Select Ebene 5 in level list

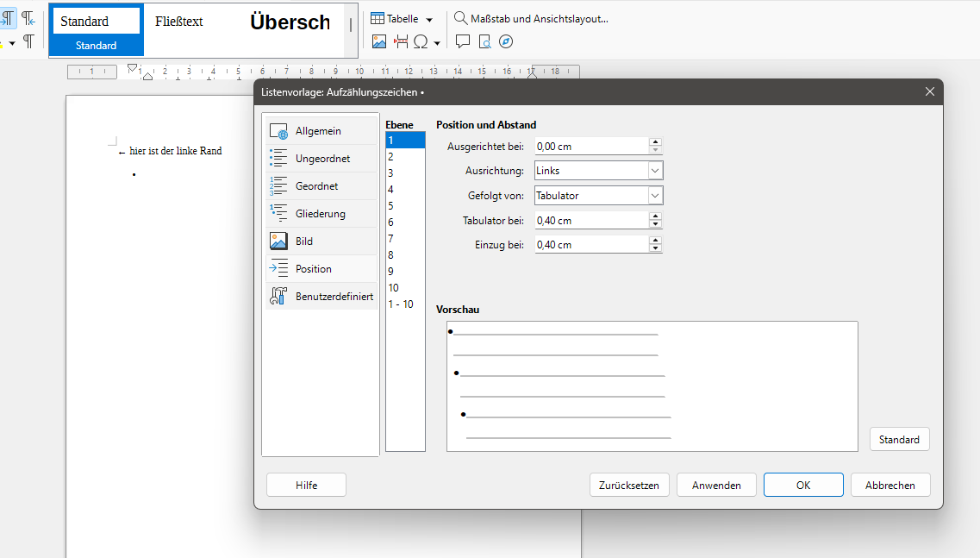tap(390, 206)
